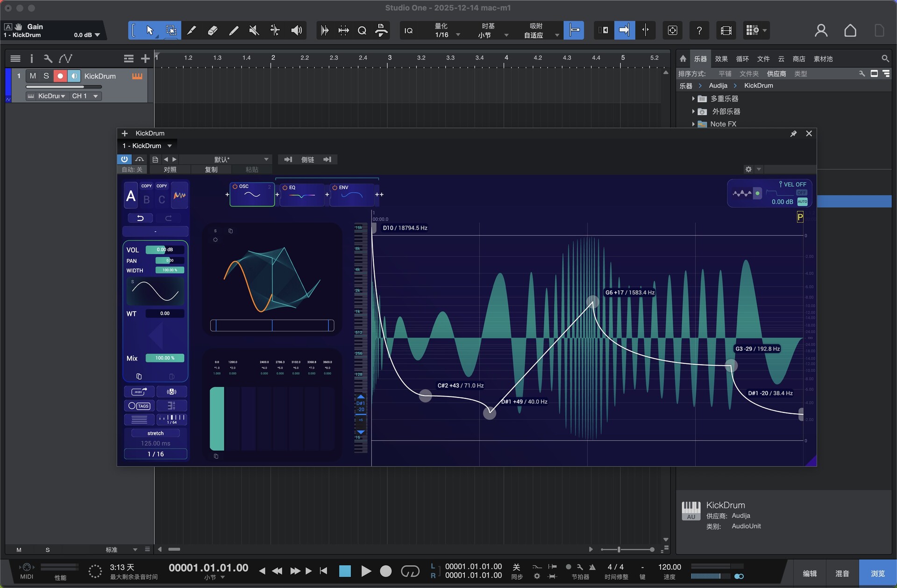Open the browser search magnifier
This screenshot has width=897, height=588.
tap(885, 59)
